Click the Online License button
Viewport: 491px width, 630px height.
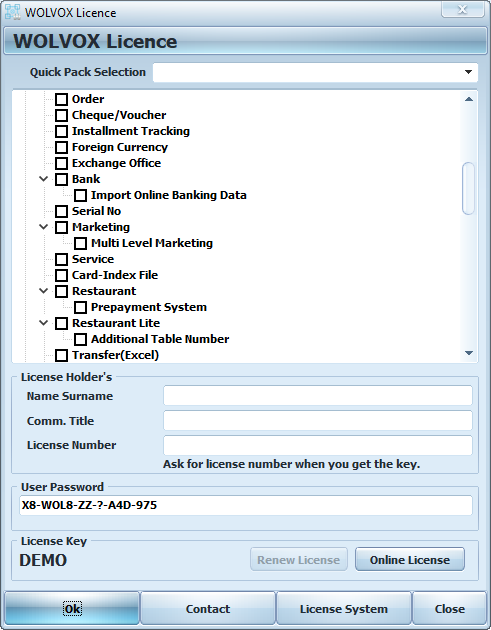(x=409, y=559)
